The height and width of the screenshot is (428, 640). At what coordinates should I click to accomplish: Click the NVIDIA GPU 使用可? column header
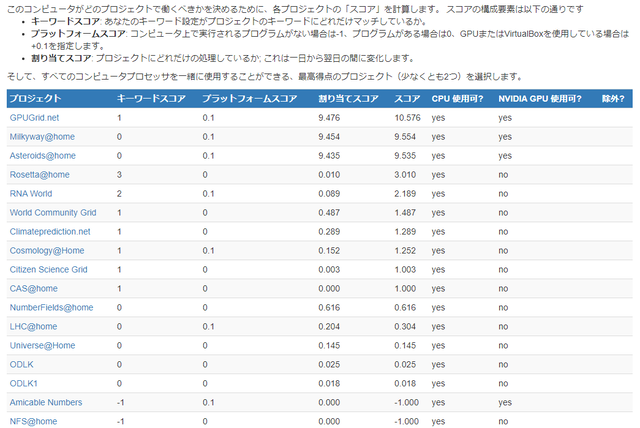click(540, 98)
